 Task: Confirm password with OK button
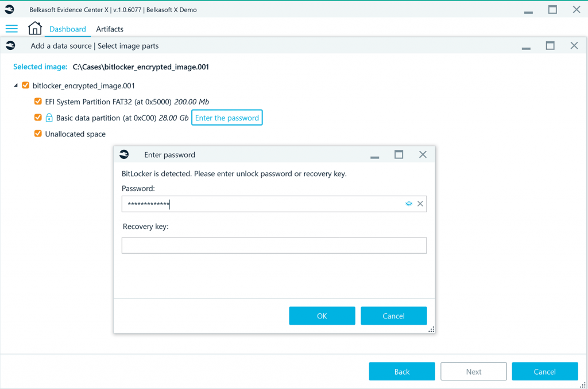click(322, 316)
